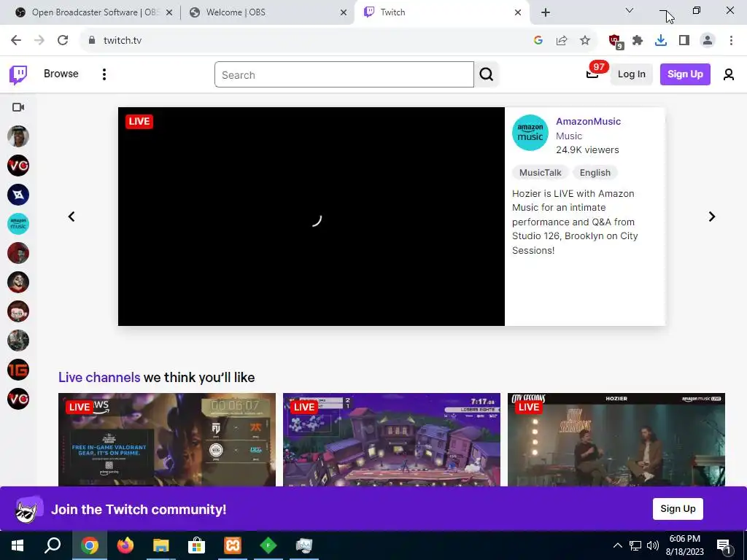Click Sign Up in the purple community banner
The width and height of the screenshot is (747, 560).
click(x=678, y=509)
